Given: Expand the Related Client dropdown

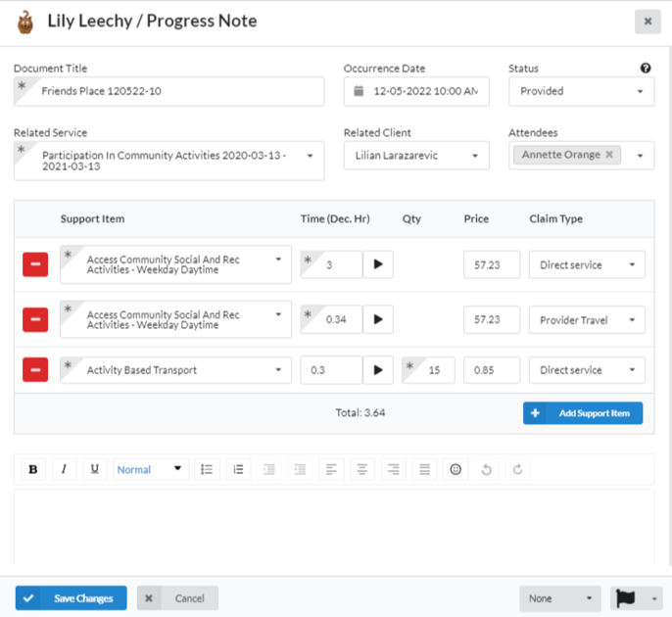Looking at the screenshot, I should point(416,155).
